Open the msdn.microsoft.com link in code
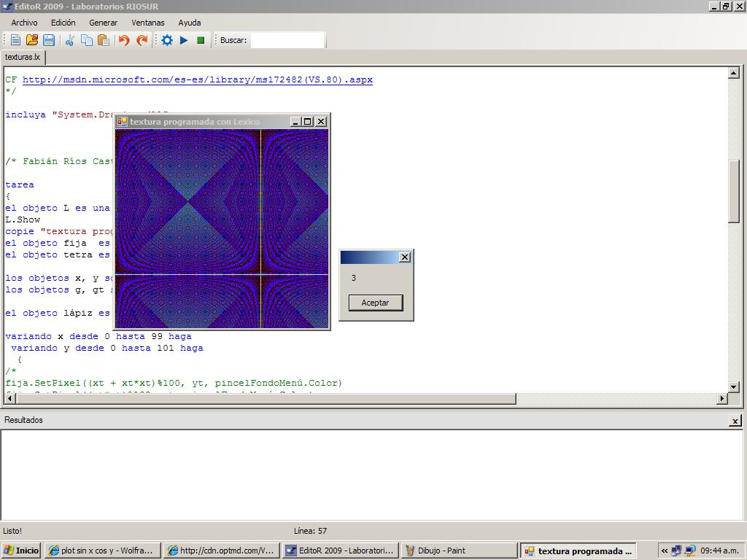Image resolution: width=747 pixels, height=560 pixels. pos(197,79)
